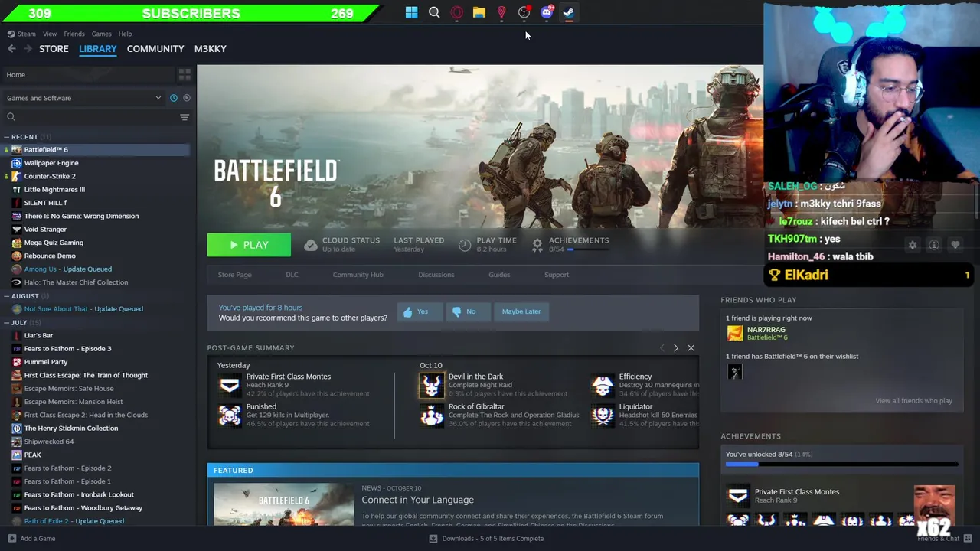Open the View menu

click(x=50, y=34)
